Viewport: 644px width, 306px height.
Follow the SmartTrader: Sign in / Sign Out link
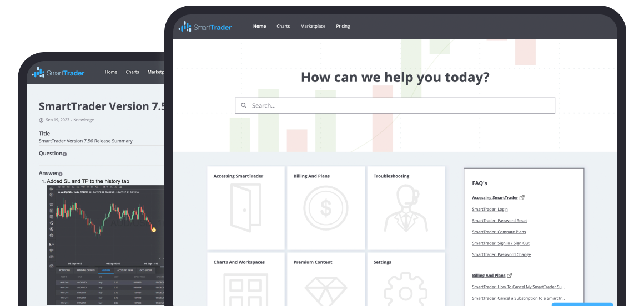500,243
